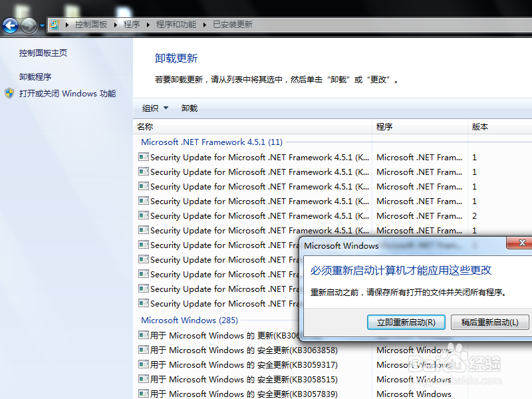Click the icon of the KB3058515 row
This screenshot has width=532, height=399.
tap(144, 378)
